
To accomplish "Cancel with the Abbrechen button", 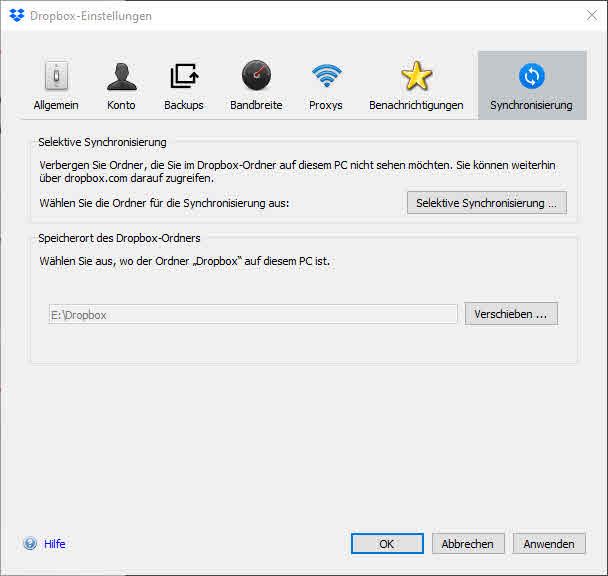I will (x=468, y=544).
